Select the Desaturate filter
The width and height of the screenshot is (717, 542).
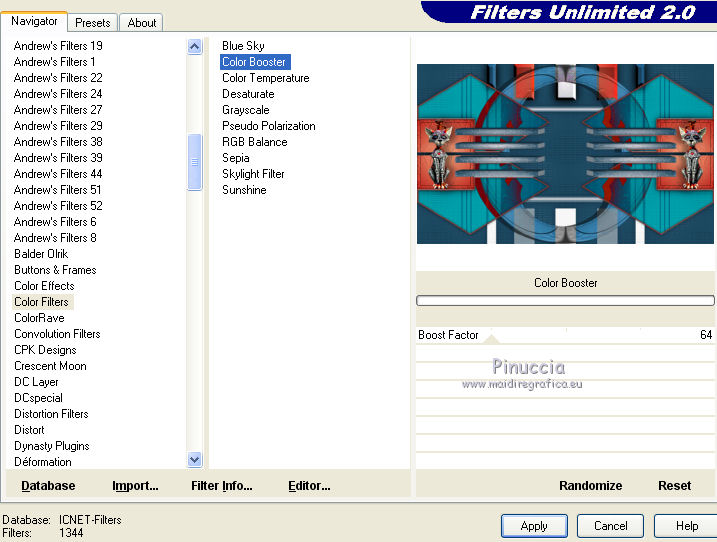(248, 94)
